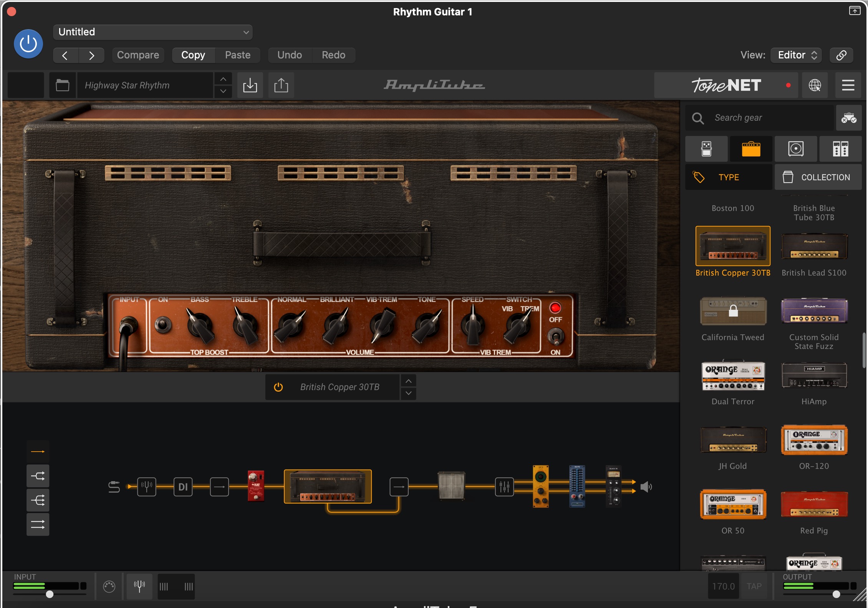Click the output speaker icon
The width and height of the screenshot is (868, 608).
tap(646, 487)
